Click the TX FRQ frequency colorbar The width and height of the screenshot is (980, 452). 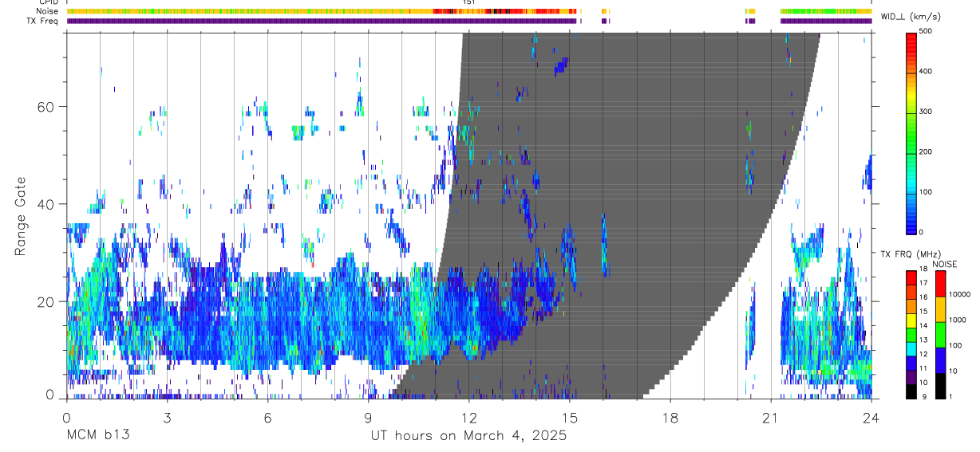[x=911, y=334]
